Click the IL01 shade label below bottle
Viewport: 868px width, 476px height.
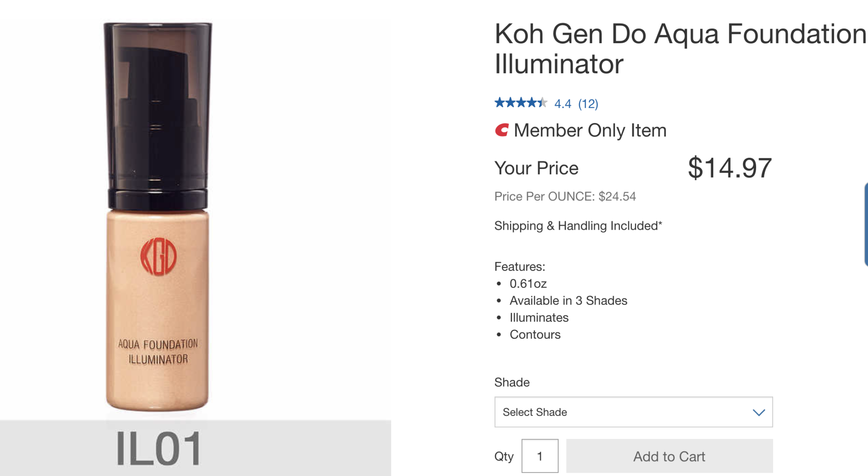159,449
